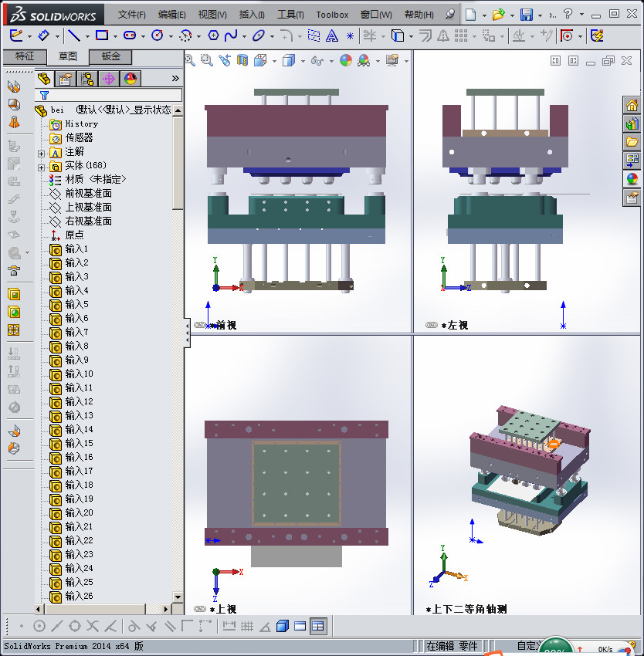
Task: Open the FeatureManager design tree tab
Action: tap(44, 79)
